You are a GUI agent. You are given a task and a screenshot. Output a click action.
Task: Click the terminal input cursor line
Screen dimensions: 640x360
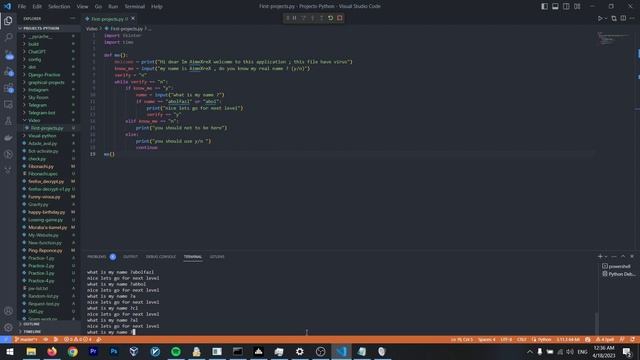coord(111,332)
